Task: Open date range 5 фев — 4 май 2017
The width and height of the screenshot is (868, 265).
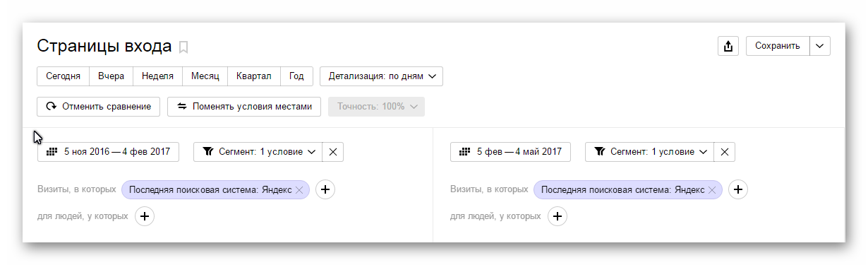Action: [510, 152]
